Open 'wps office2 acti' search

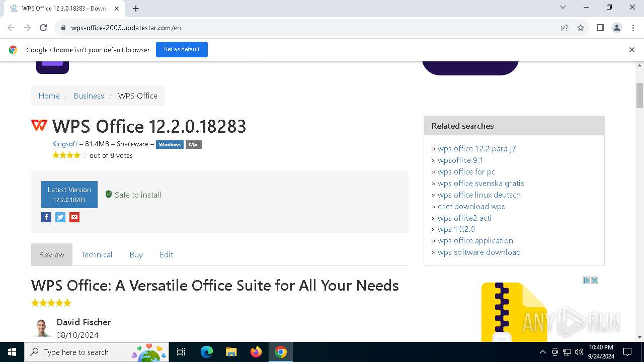[x=464, y=218]
